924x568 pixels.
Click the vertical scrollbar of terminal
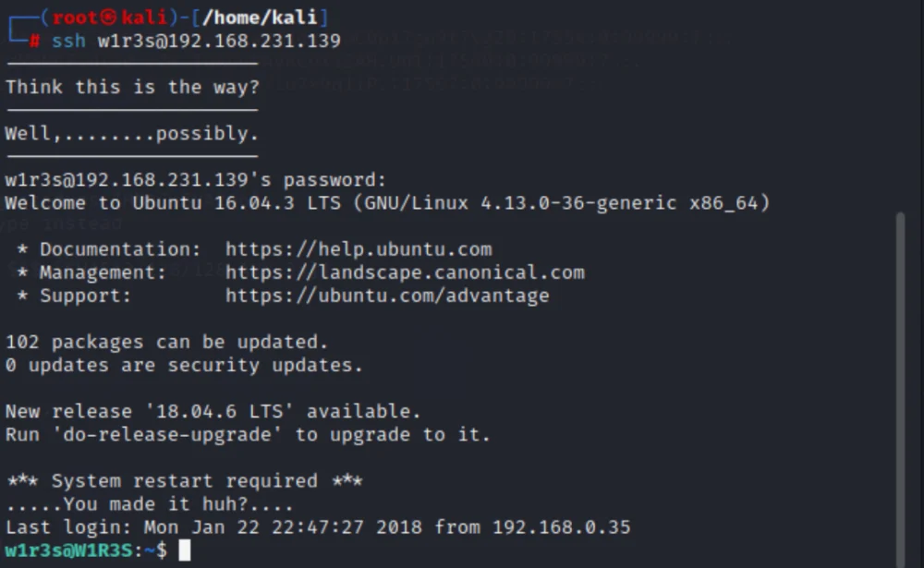pos(900,389)
